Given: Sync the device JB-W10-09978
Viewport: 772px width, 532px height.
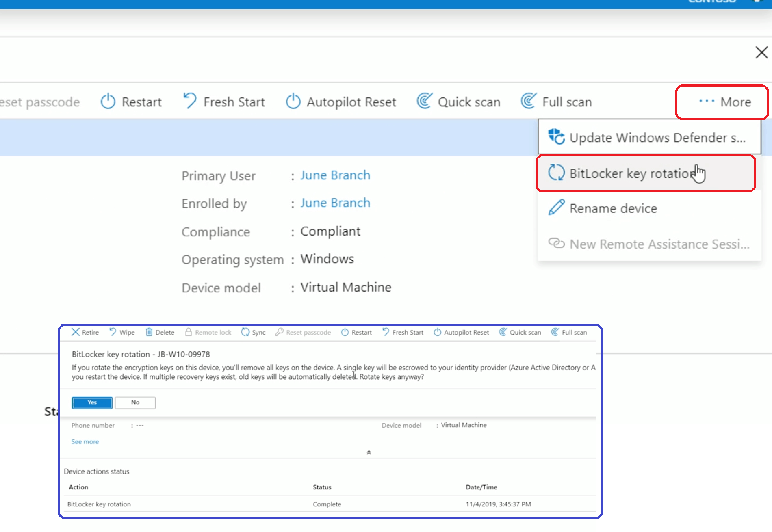Looking at the screenshot, I should pos(253,332).
